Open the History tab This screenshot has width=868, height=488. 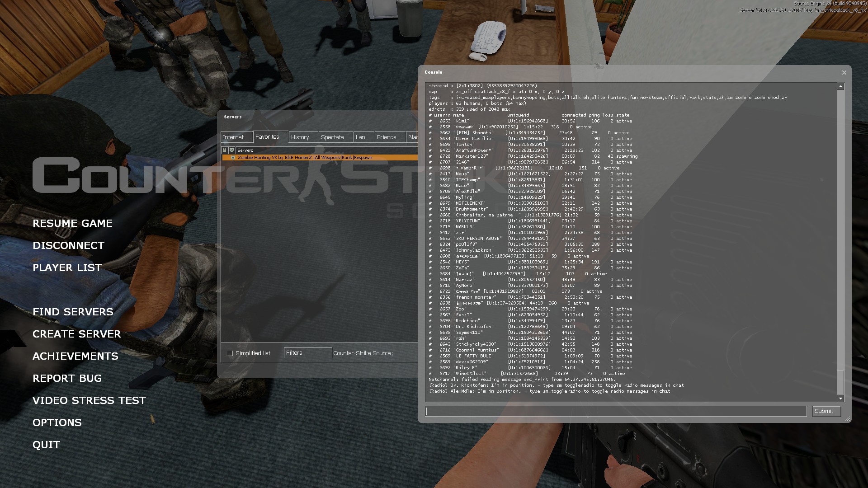[303, 137]
